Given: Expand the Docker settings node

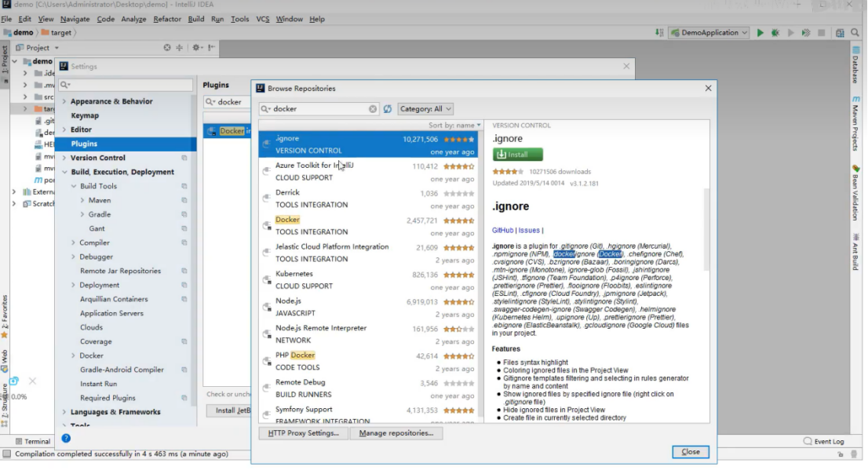Looking at the screenshot, I should point(73,355).
